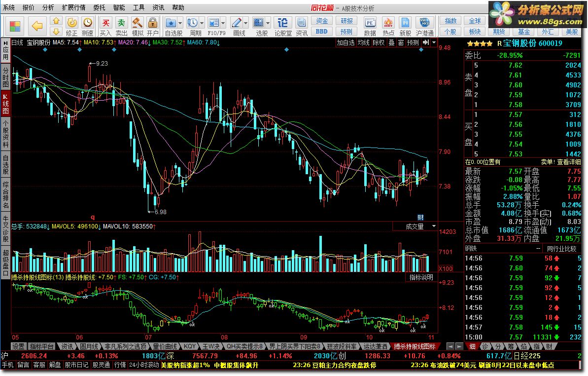This screenshot has width=588, height=376.
Task: Open 模拟 simulated trading gavel icon
Action: 137,26
